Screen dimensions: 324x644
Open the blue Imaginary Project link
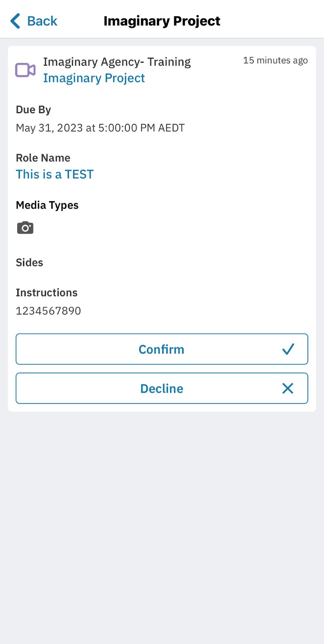pos(94,78)
